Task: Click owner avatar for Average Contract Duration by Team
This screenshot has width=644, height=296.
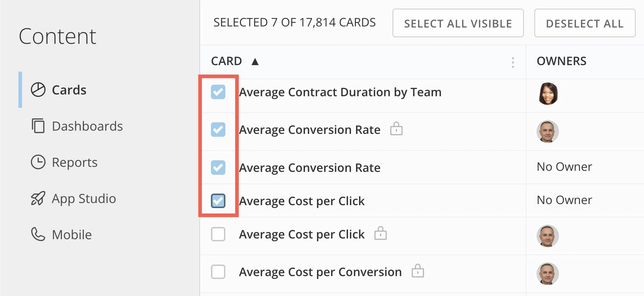Action: [548, 93]
